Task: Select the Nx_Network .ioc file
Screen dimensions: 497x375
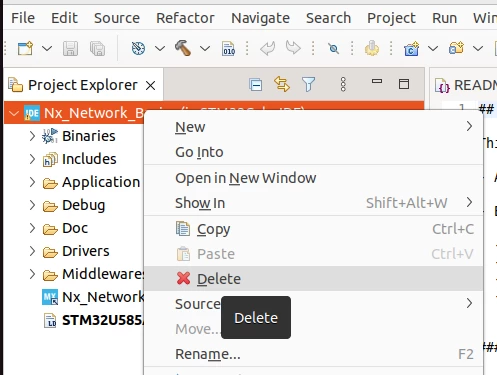Action: [103, 297]
